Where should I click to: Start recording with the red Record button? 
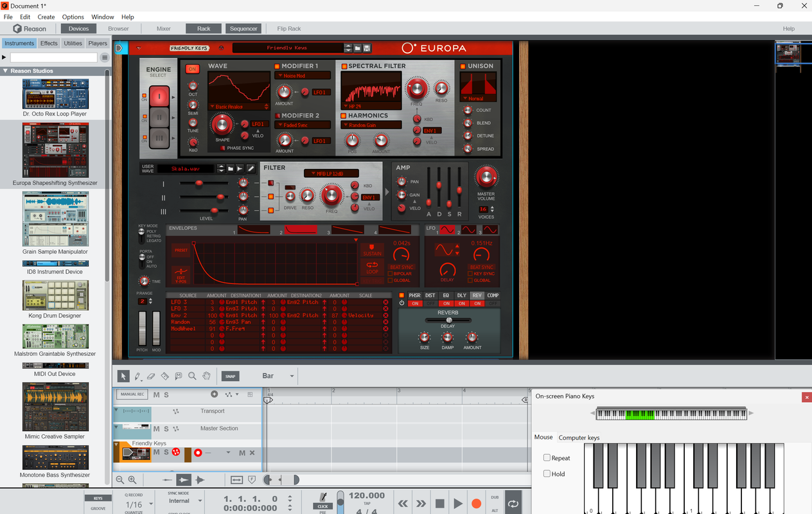click(x=476, y=504)
